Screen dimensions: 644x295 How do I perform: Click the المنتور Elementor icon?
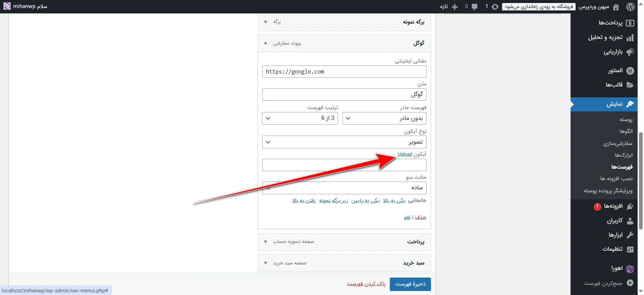tap(630, 70)
